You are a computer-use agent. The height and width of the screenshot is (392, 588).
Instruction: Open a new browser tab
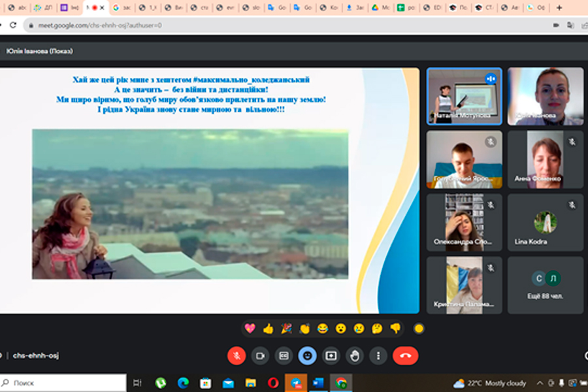pos(559,8)
